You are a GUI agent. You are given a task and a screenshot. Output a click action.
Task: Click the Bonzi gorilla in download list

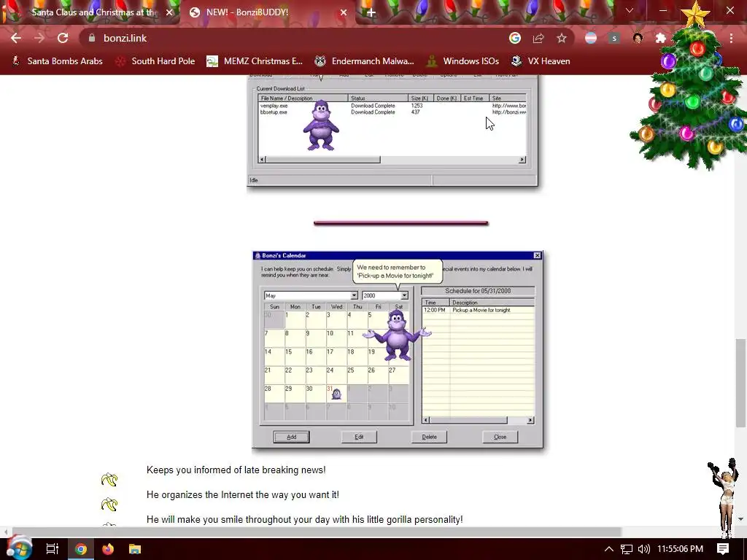[x=321, y=125]
